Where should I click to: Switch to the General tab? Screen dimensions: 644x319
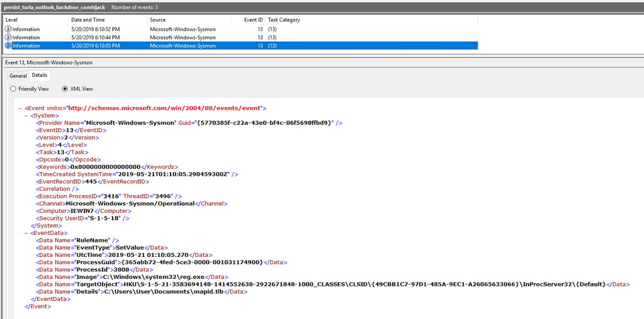[x=18, y=76]
